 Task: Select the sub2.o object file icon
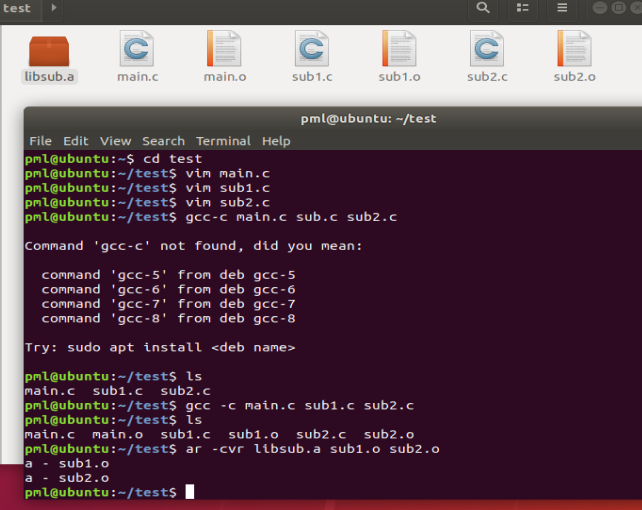[x=574, y=49]
